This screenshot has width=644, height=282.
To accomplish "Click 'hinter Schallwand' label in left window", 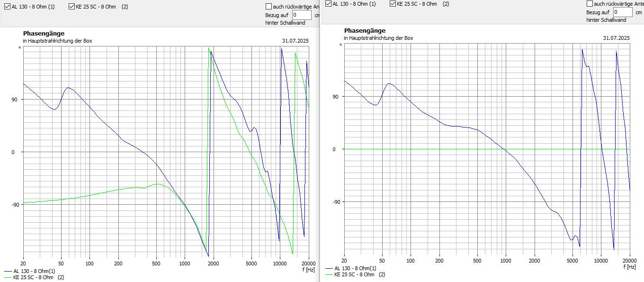I will click(285, 23).
